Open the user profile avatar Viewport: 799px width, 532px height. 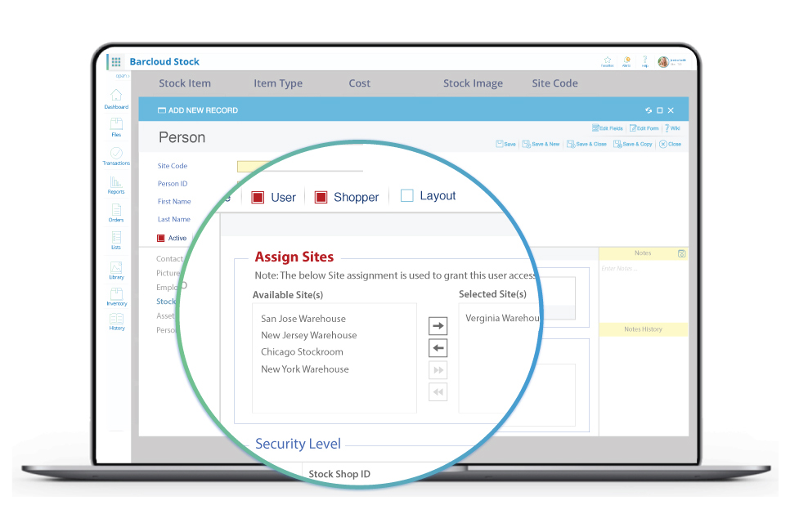663,62
